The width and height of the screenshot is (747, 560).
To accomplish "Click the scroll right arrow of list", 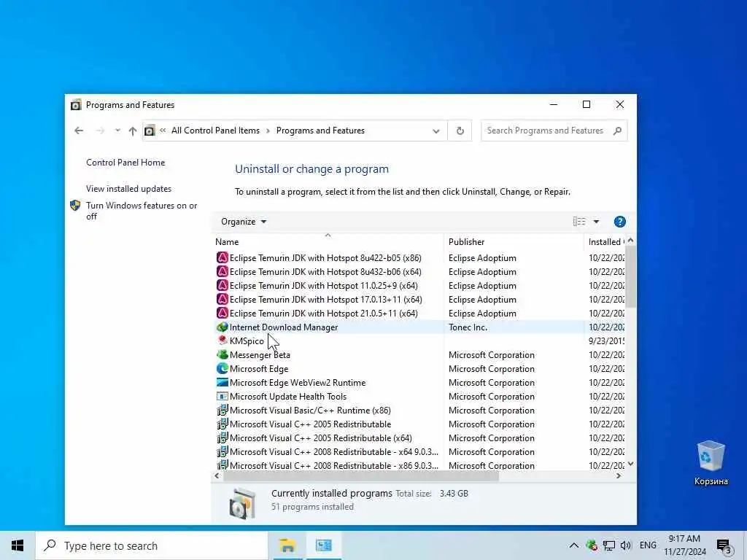I will pos(619,475).
